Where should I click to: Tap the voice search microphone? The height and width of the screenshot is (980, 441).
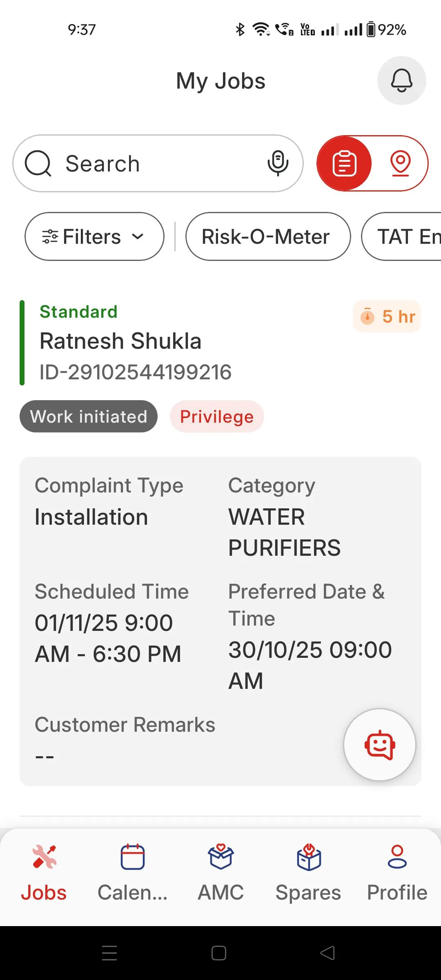click(278, 163)
